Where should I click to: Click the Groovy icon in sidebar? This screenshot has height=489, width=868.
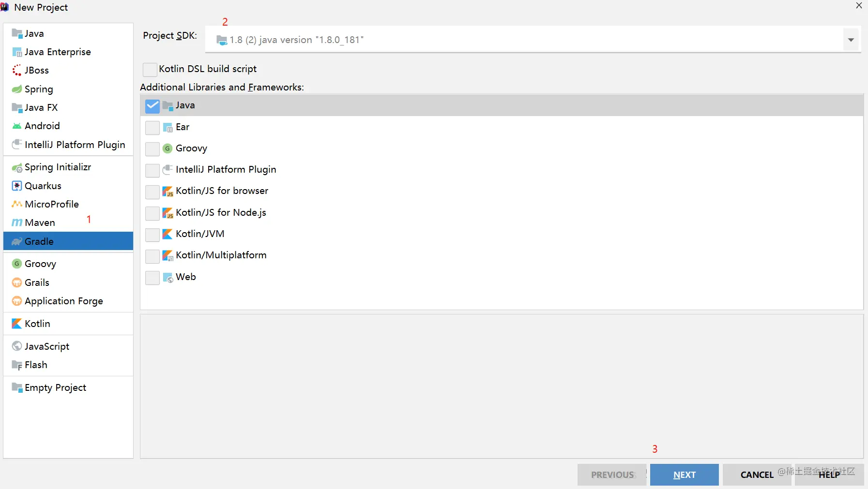(x=17, y=264)
